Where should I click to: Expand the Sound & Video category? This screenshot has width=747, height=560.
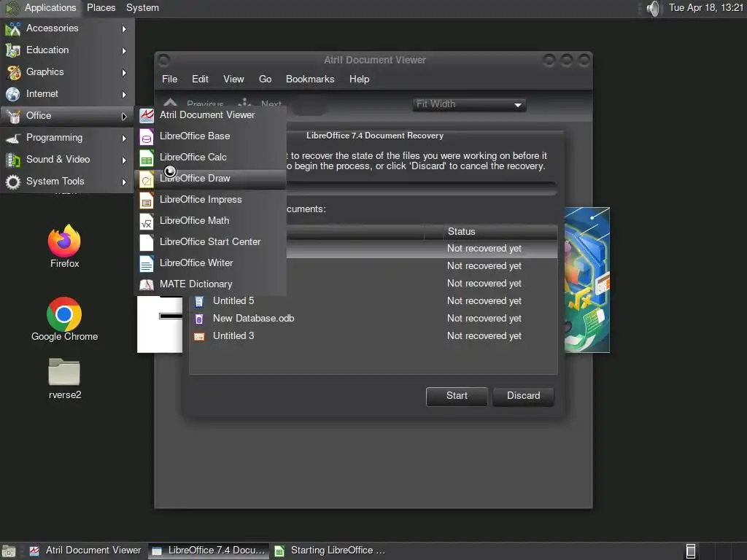66,160
